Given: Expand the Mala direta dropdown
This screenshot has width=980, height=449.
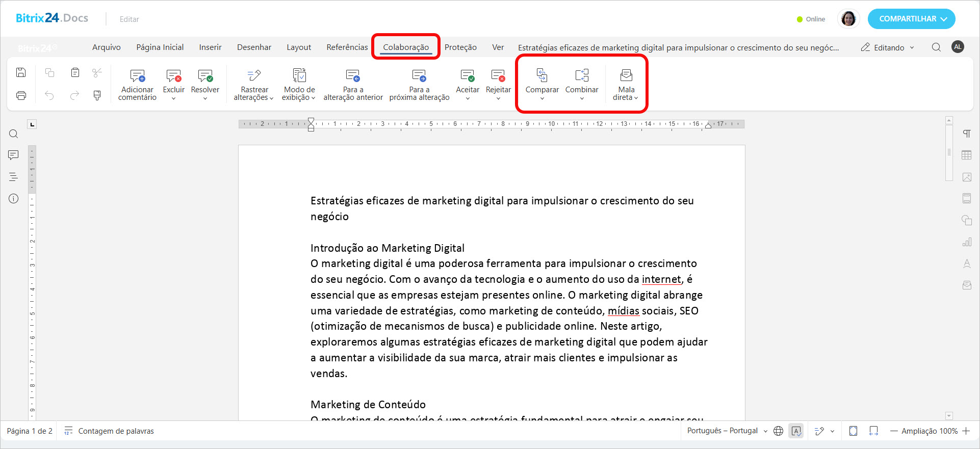Looking at the screenshot, I should (626, 97).
